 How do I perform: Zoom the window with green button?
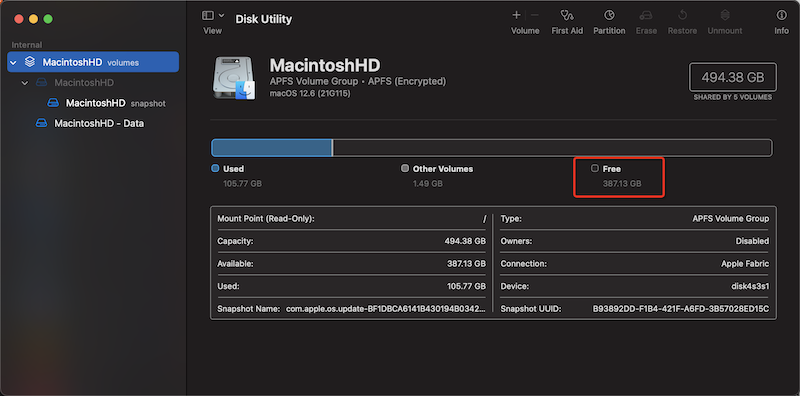48,19
